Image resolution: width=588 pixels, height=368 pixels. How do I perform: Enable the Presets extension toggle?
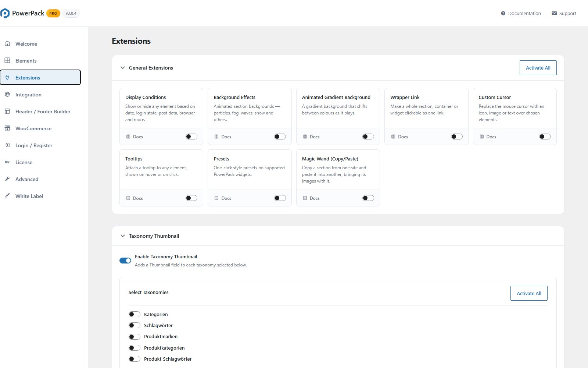280,198
